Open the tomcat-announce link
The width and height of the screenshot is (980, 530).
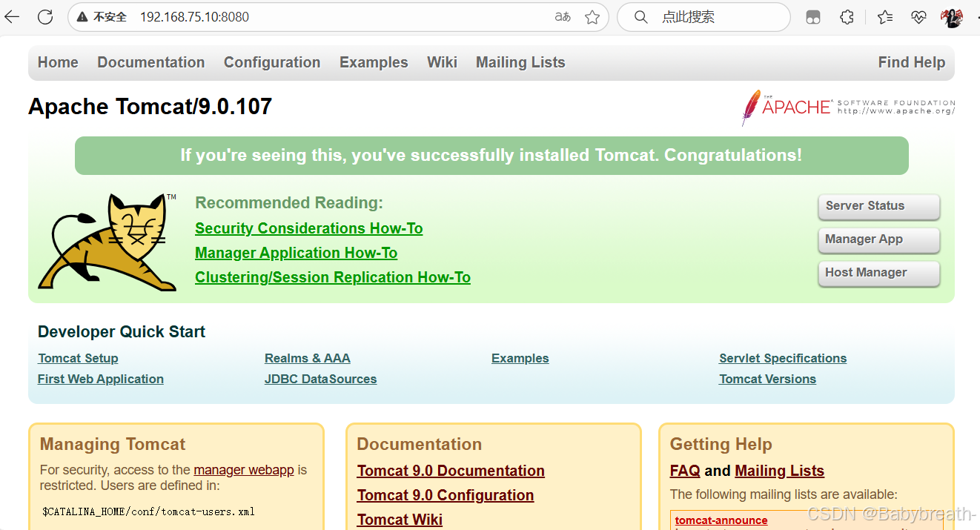click(721, 520)
